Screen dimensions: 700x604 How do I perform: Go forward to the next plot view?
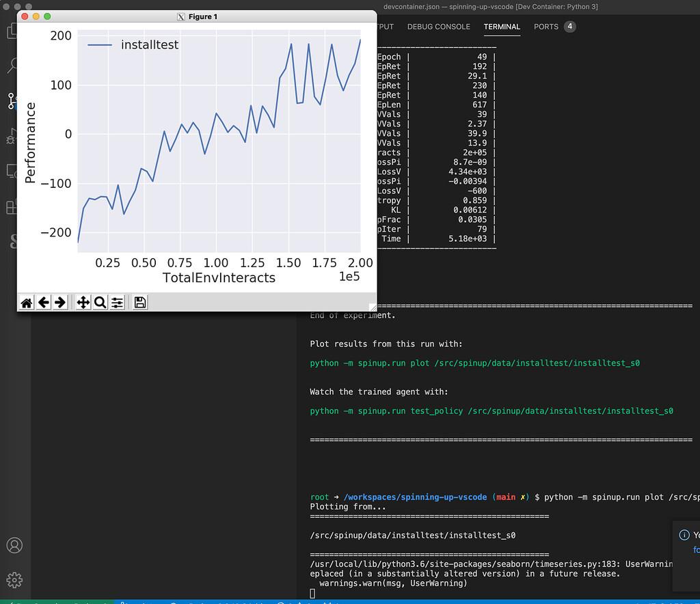(x=59, y=302)
